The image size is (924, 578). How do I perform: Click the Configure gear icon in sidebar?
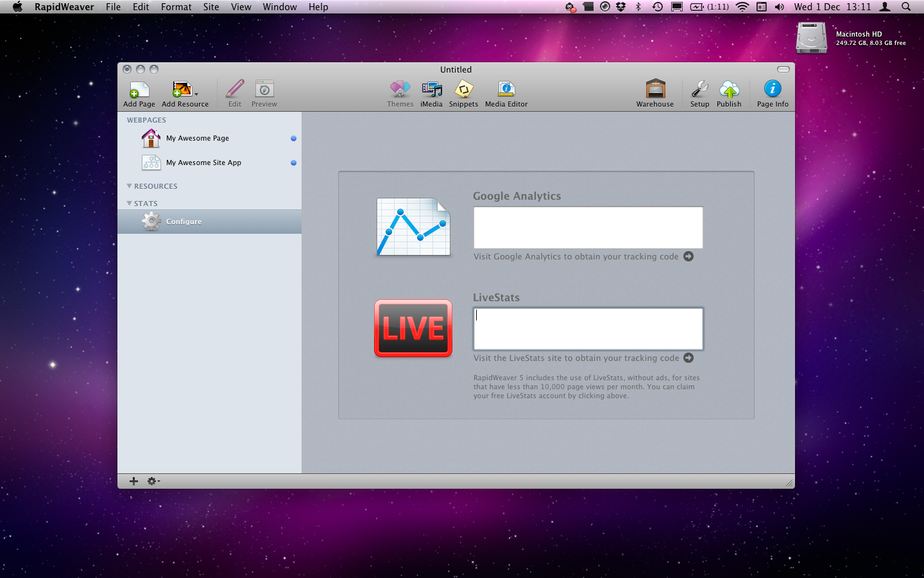pyautogui.click(x=151, y=222)
